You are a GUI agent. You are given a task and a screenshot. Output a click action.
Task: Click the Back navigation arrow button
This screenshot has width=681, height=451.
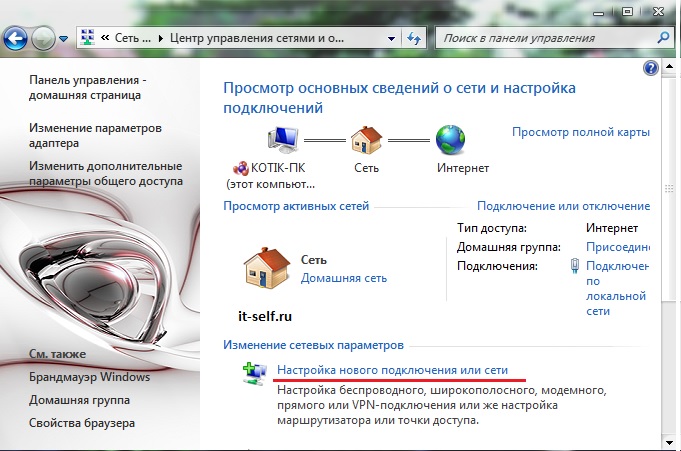coord(15,38)
